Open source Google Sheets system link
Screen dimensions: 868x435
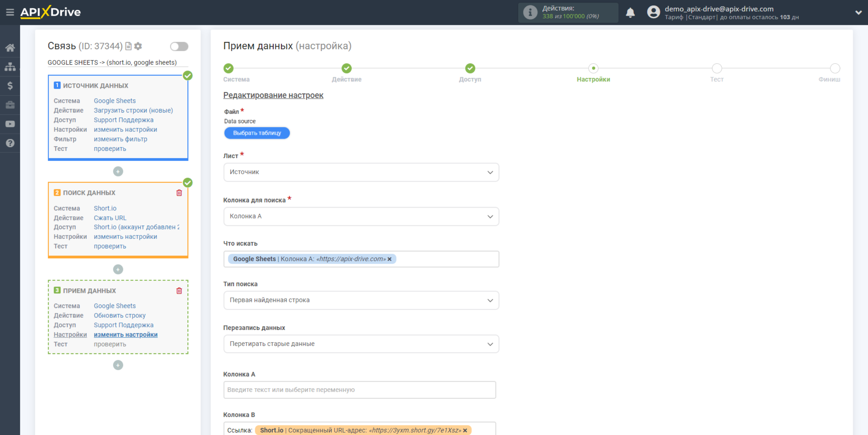(x=115, y=101)
